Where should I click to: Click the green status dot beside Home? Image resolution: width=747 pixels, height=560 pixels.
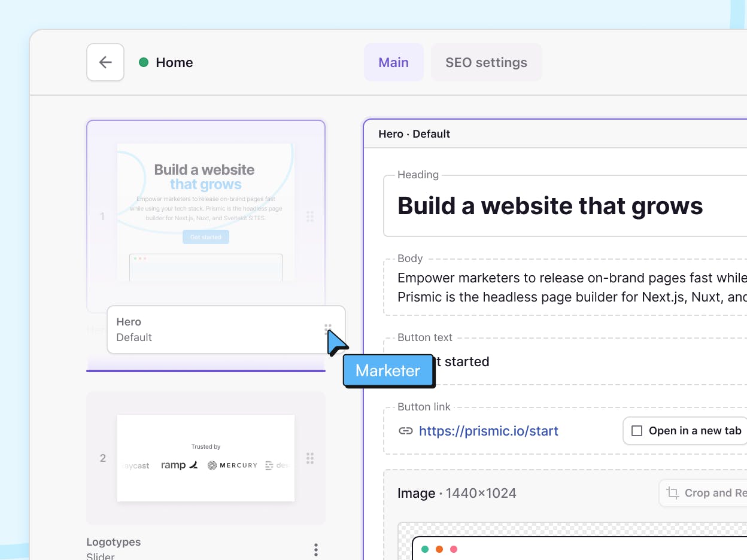click(144, 62)
